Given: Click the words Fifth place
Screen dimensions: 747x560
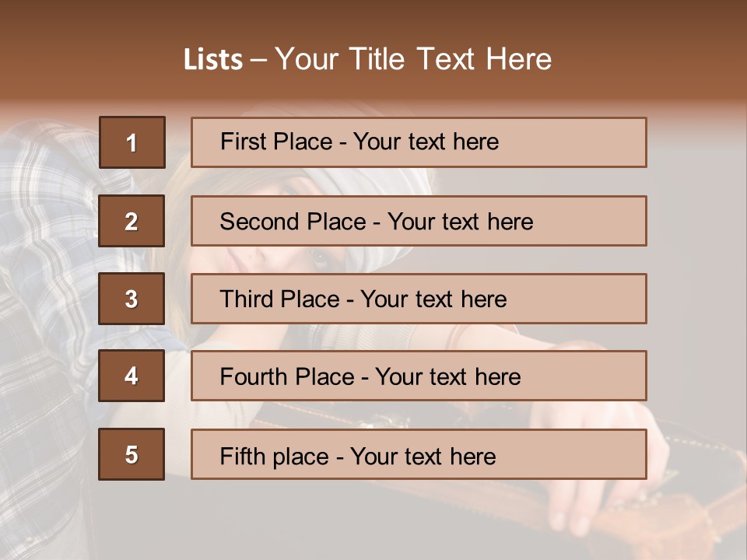Looking at the screenshot, I should pyautogui.click(x=275, y=457).
